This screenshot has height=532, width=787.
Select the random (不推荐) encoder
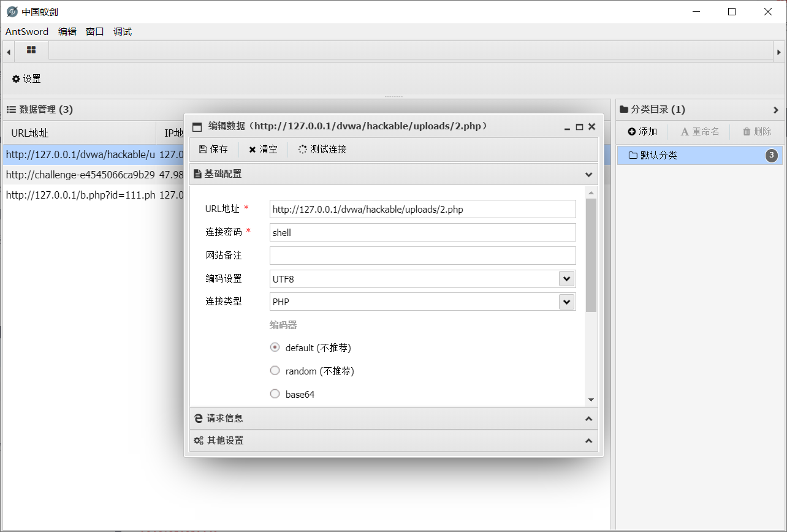point(275,371)
